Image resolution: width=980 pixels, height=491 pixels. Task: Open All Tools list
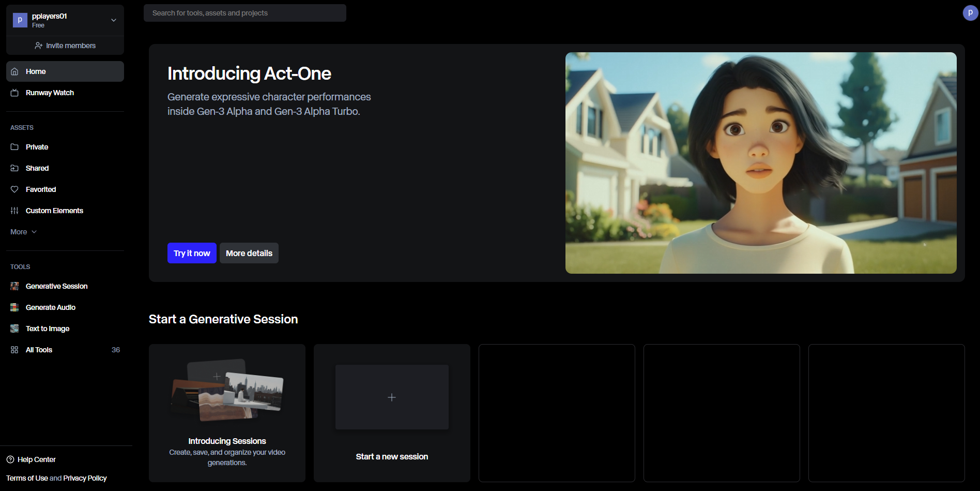(65, 350)
